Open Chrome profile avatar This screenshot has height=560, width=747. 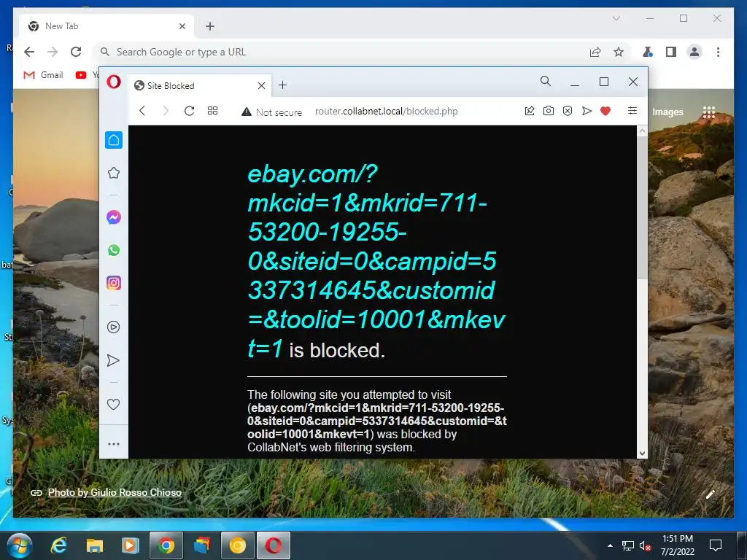coord(694,52)
